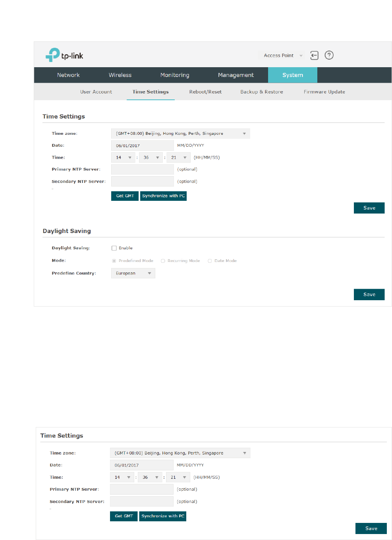This screenshot has height=540, width=392.
Task: Click Get GMT button in lower panel
Action: (x=124, y=516)
